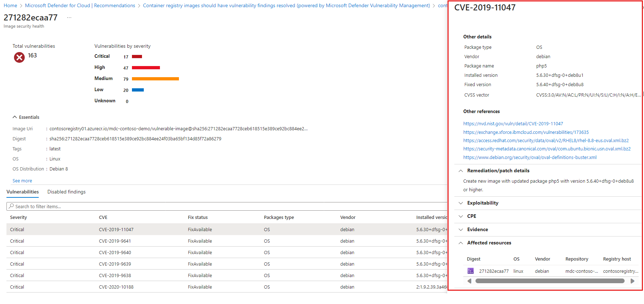Click the Repository column header in Affected resources
Viewport: 644px width, 304px height.
tap(577, 259)
